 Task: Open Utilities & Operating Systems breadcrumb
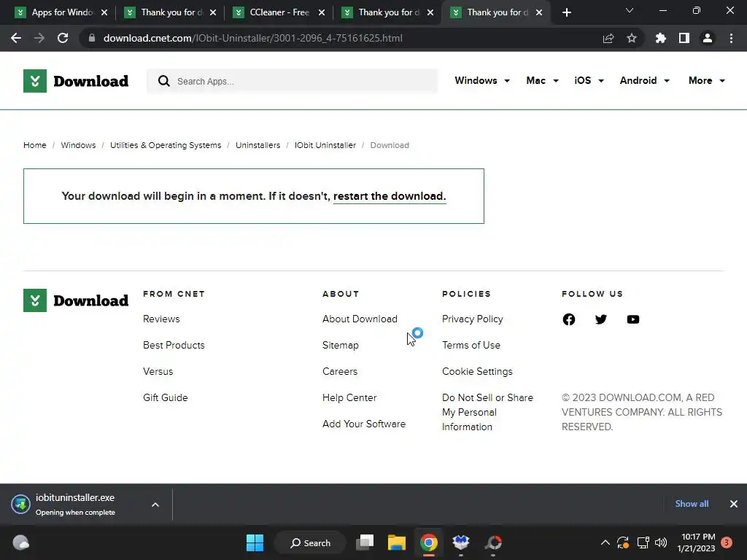coord(166,145)
